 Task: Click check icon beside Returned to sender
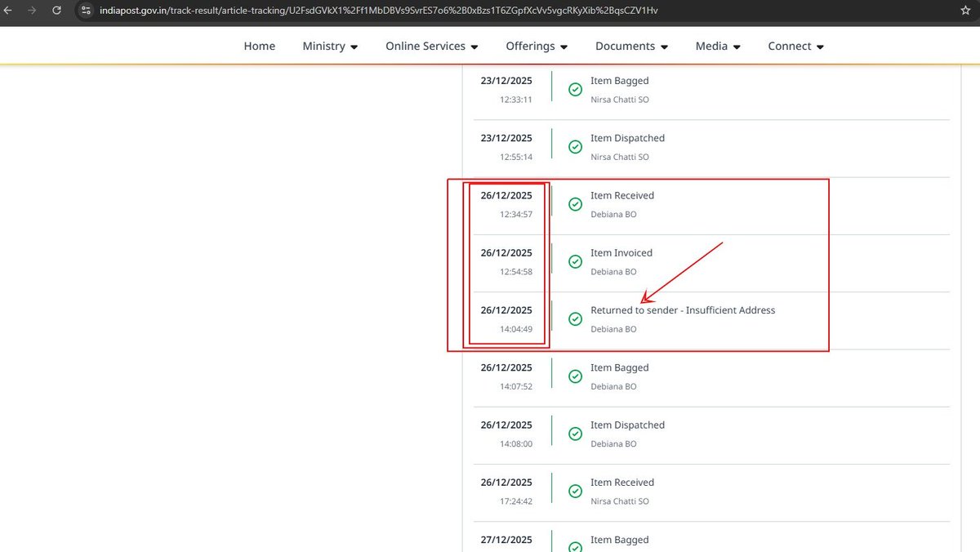tap(575, 319)
